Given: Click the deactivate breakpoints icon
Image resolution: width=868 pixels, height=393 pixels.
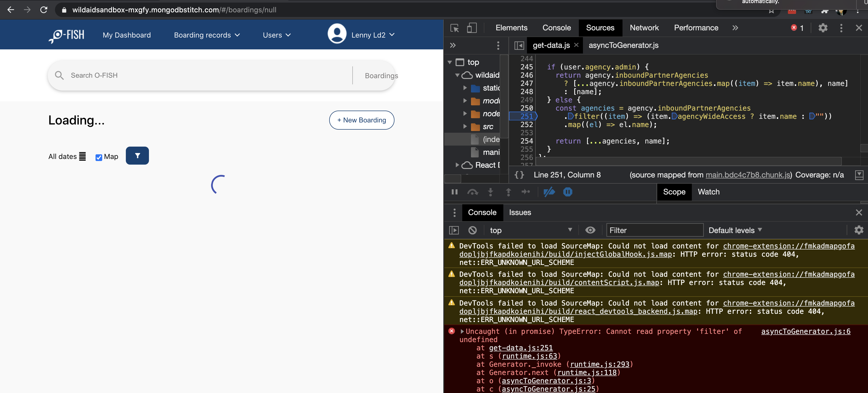Looking at the screenshot, I should (549, 192).
